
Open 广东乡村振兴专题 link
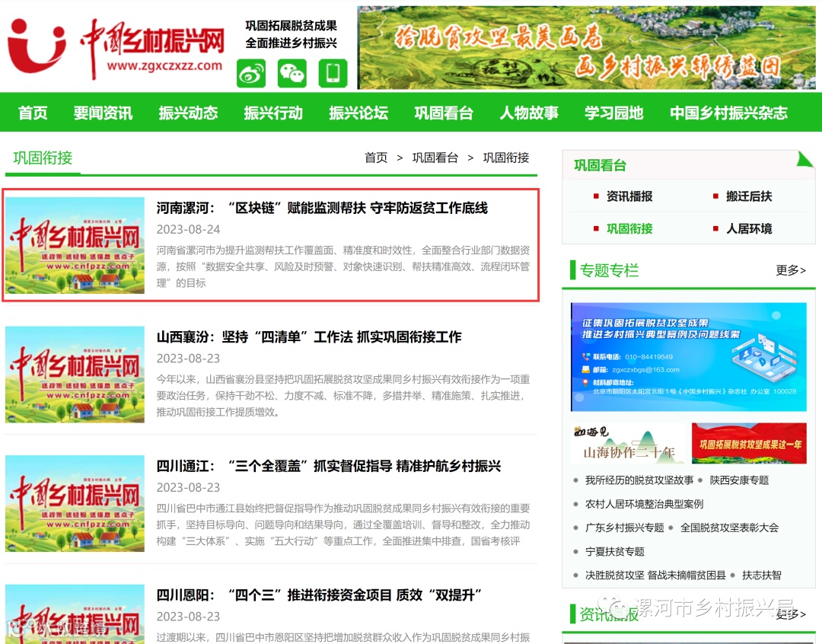tap(624, 528)
